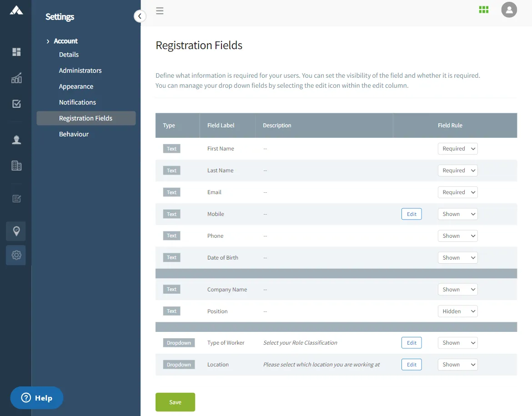Go to Administrators settings page
The width and height of the screenshot is (532, 416).
[80, 70]
